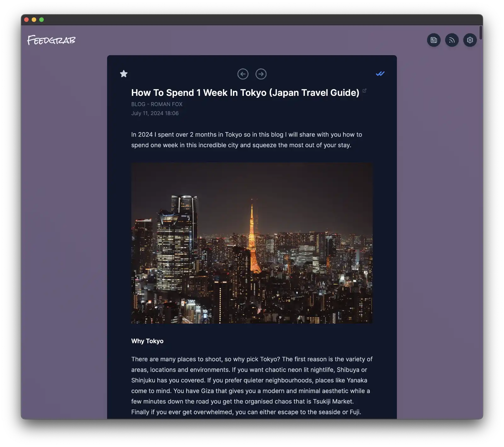Open the article in an external browser
The width and height of the screenshot is (504, 447).
[364, 90]
